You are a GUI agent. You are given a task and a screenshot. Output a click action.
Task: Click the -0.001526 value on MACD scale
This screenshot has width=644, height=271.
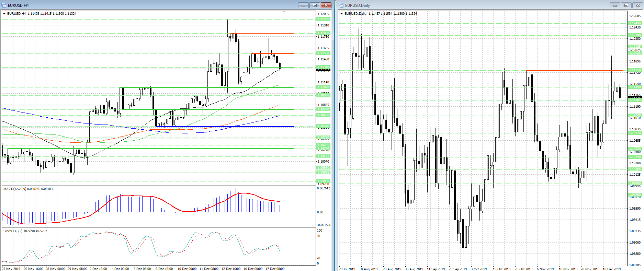click(324, 225)
